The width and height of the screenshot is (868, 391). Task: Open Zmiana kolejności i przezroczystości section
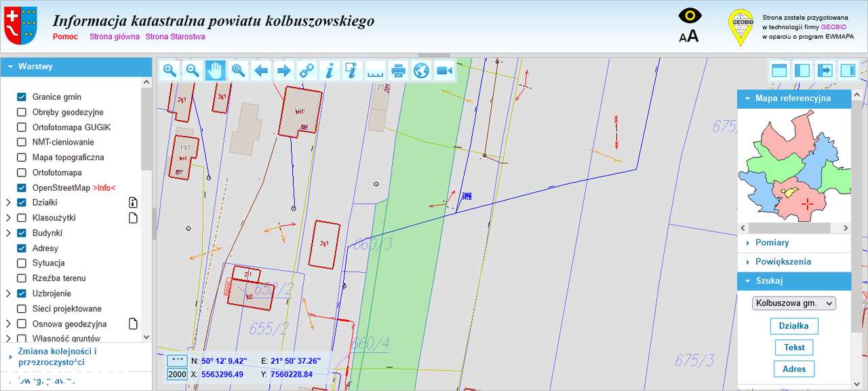76,356
